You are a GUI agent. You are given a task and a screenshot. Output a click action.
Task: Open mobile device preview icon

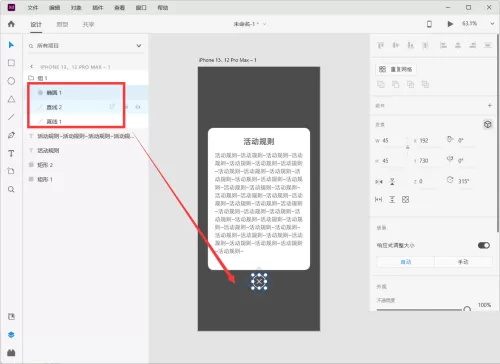pos(429,24)
